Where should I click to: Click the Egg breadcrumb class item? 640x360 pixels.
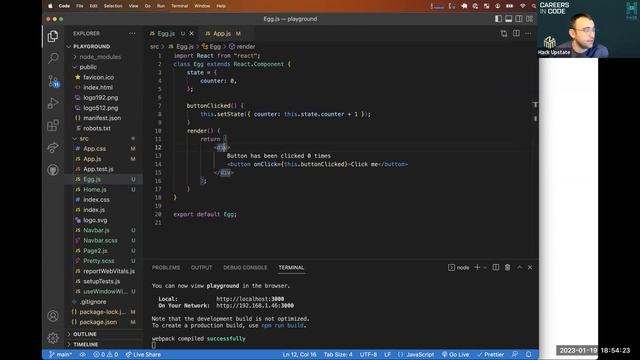click(x=211, y=47)
